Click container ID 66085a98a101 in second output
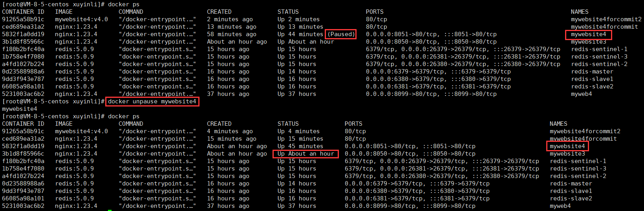Image resolution: width=644 pixels, height=211 pixels. coord(23,198)
